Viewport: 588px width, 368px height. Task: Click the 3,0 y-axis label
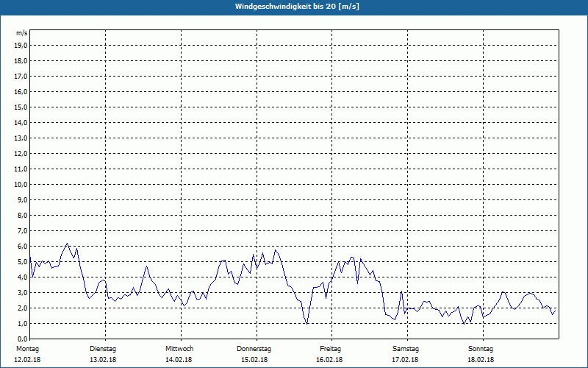pyautogui.click(x=22, y=292)
